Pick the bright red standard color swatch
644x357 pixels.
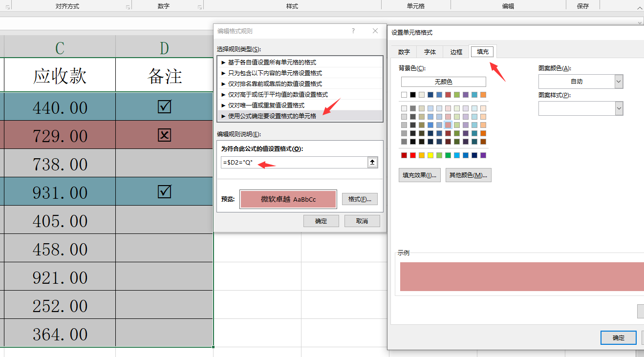413,155
